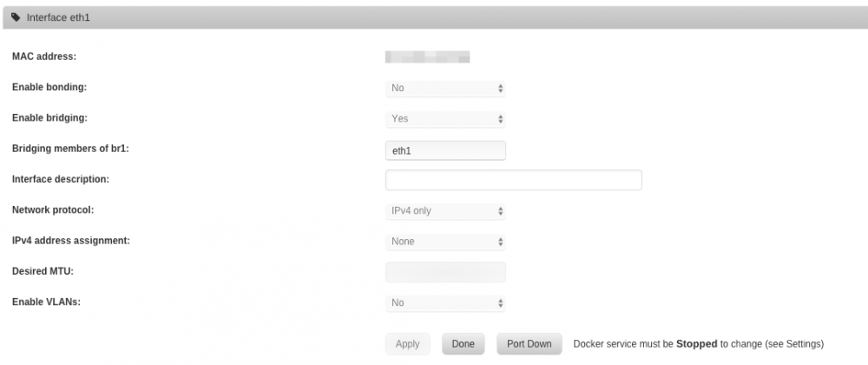
Task: Open the IPv4 address assignment dropdown
Action: pos(445,242)
